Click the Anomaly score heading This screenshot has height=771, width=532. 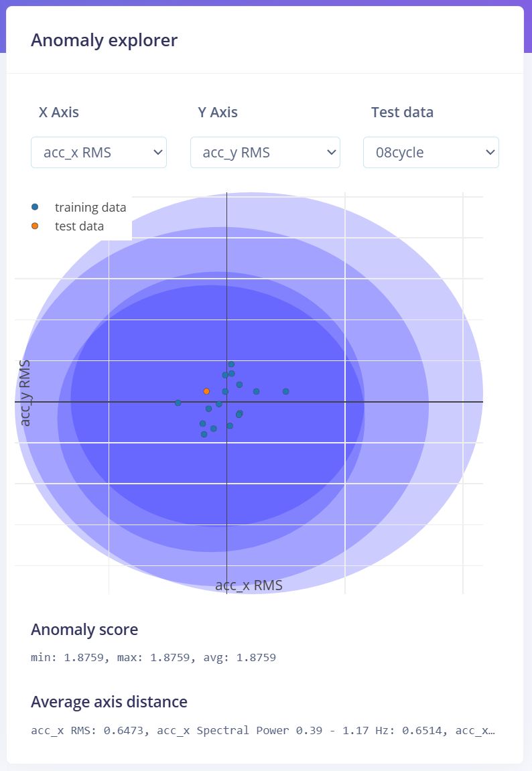(84, 630)
